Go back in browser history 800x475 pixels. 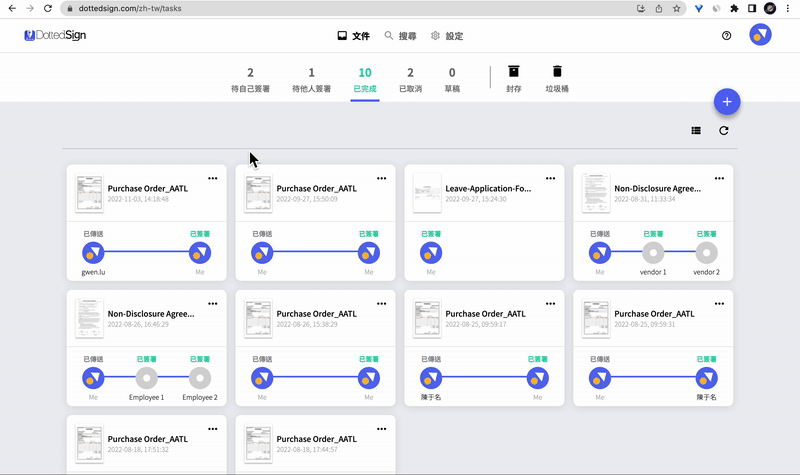(12, 8)
